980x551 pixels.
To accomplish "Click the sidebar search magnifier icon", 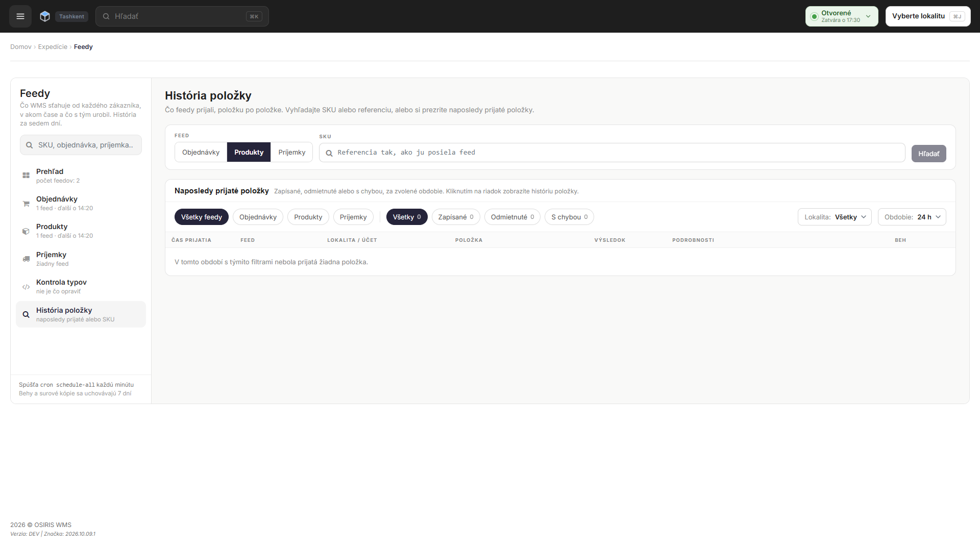I will 29,145.
